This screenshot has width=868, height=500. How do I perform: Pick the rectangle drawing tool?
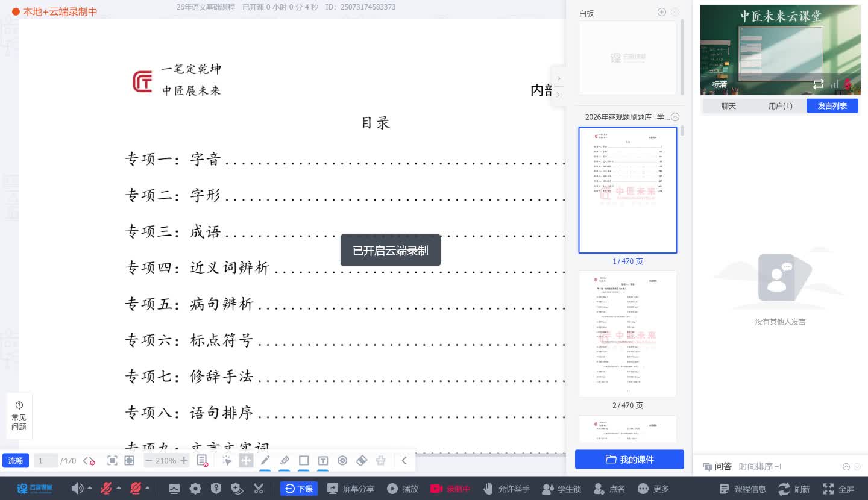[304, 460]
